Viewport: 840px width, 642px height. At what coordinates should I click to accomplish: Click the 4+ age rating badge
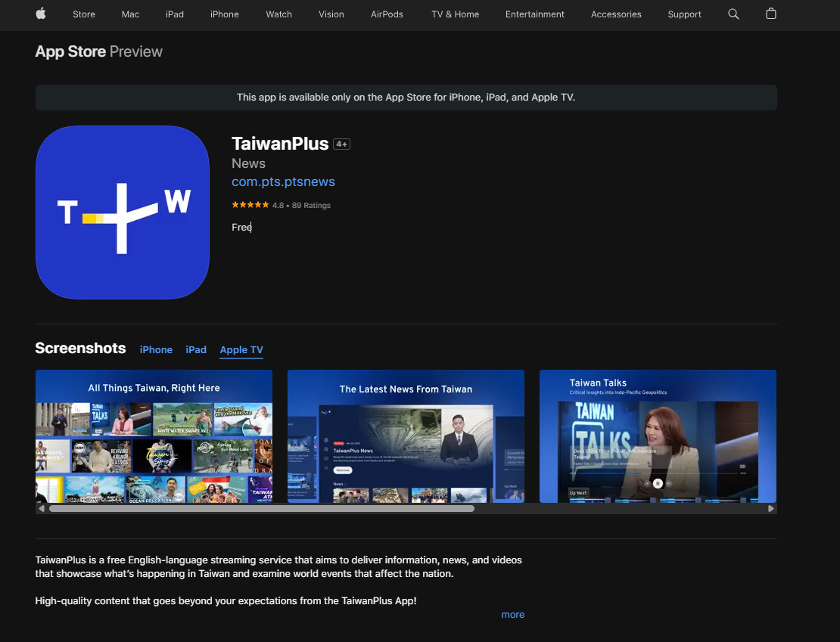click(342, 144)
